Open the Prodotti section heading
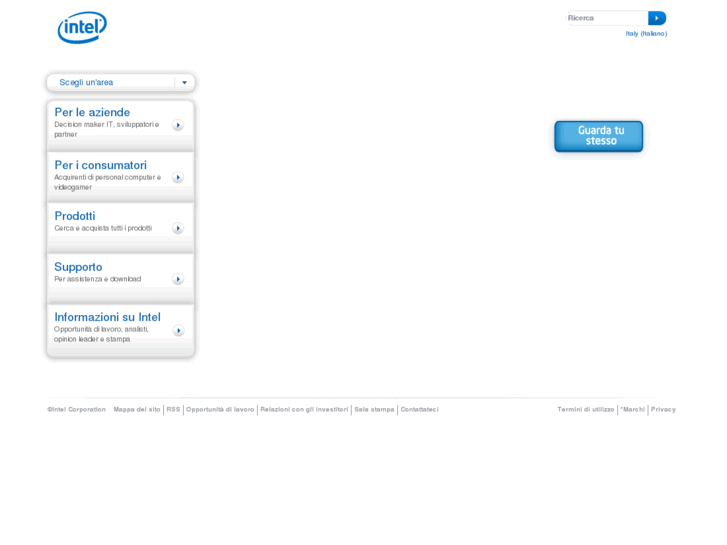This screenshot has width=727, height=545. 75,216
